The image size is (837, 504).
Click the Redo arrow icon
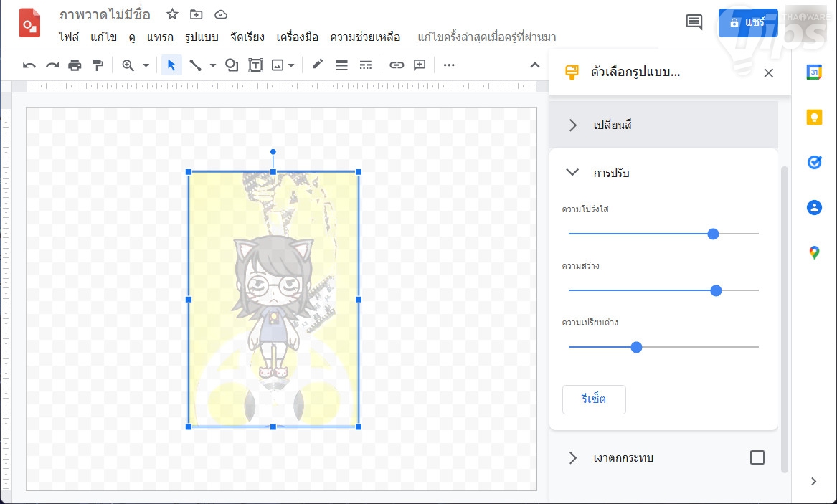pos(52,66)
